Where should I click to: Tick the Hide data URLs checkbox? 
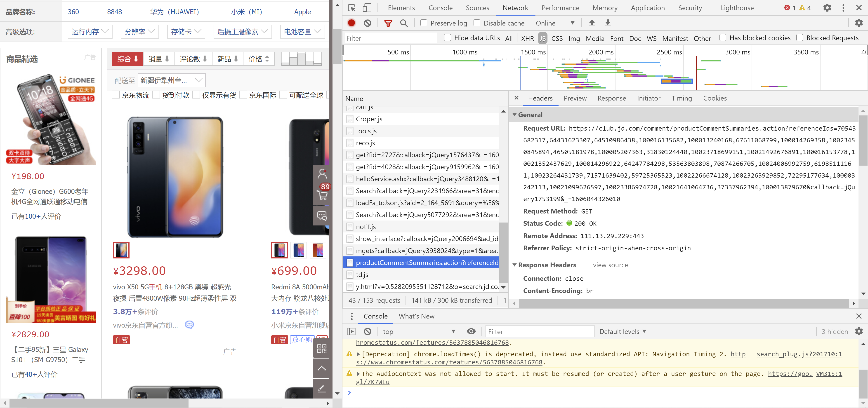point(448,38)
